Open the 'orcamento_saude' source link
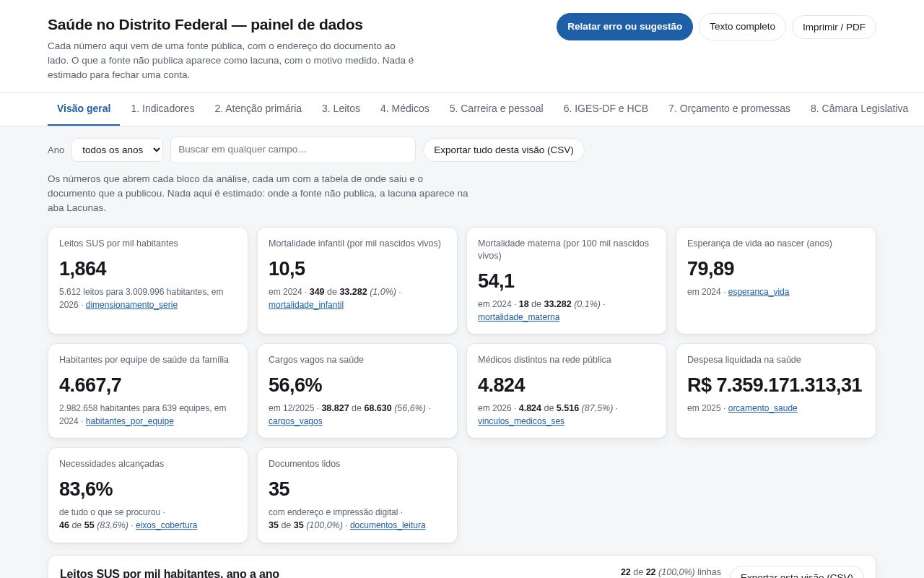The width and height of the screenshot is (924, 578). (763, 408)
